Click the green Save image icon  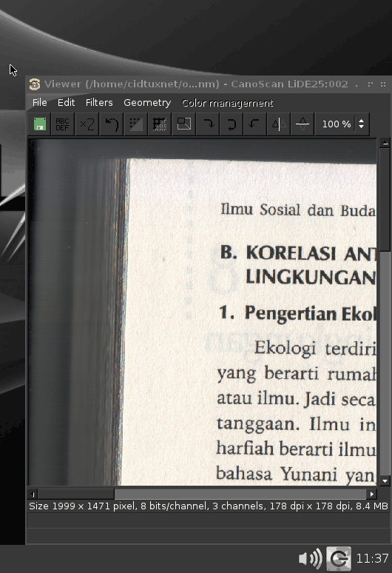click(x=40, y=124)
